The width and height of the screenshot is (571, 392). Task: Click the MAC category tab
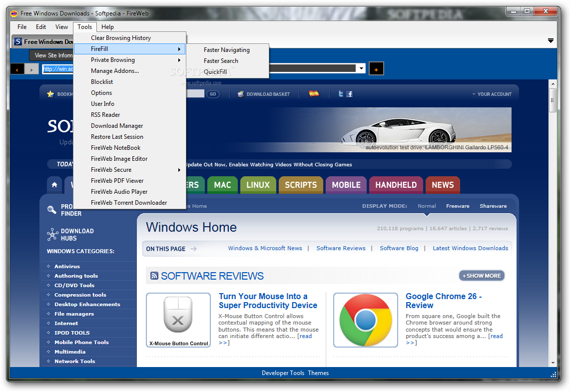click(222, 185)
